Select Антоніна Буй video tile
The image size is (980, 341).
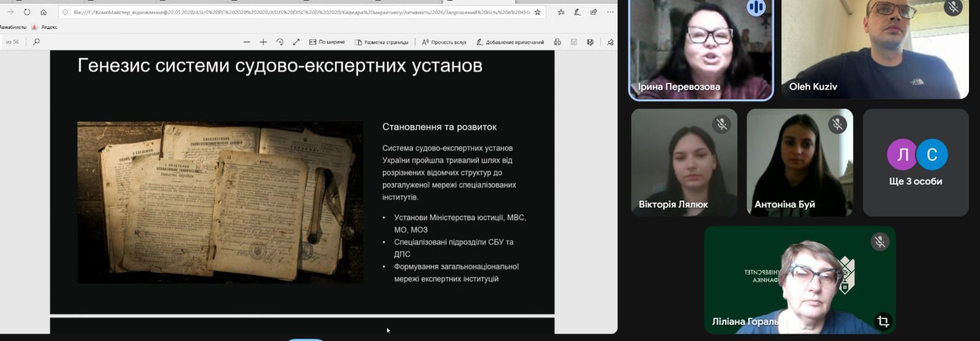click(x=800, y=163)
